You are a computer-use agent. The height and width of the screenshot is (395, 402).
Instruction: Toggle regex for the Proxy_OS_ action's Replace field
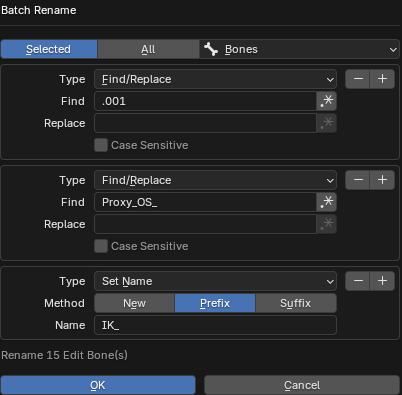(x=327, y=224)
